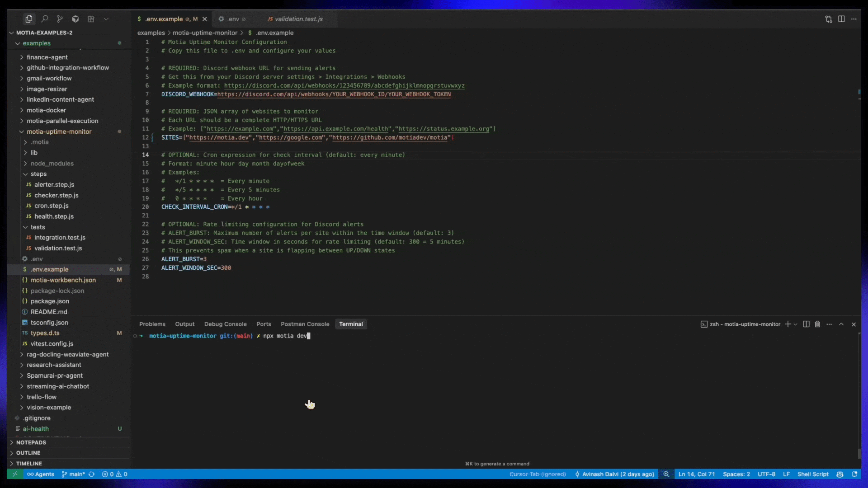This screenshot has height=488, width=868.
Task: Click the terminal panel scrollbar
Action: (859, 454)
